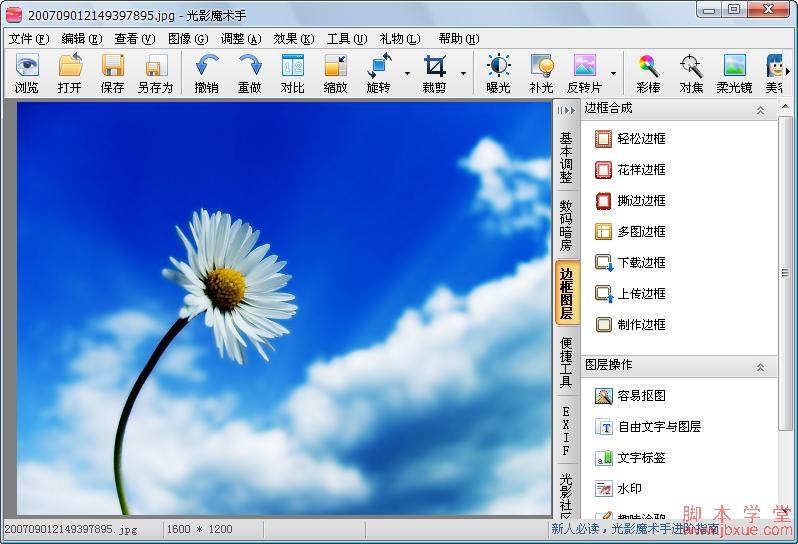The width and height of the screenshot is (798, 544).
Task: Choose 多图边框 (Multi-image Frame)
Action: point(630,232)
